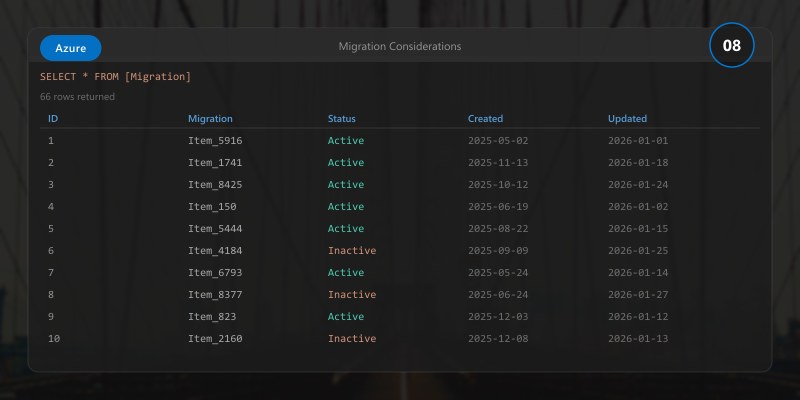800x400 pixels.
Task: Click the Updated date 2026-01-18
Action: (638, 162)
